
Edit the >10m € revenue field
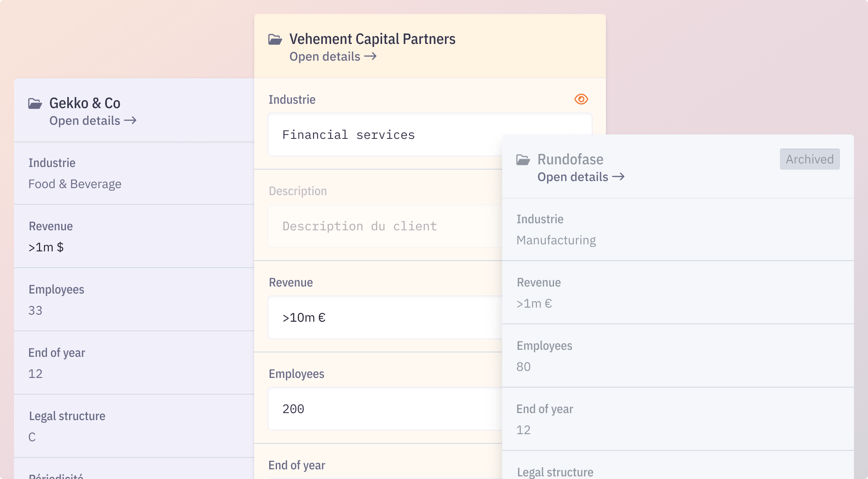point(385,318)
